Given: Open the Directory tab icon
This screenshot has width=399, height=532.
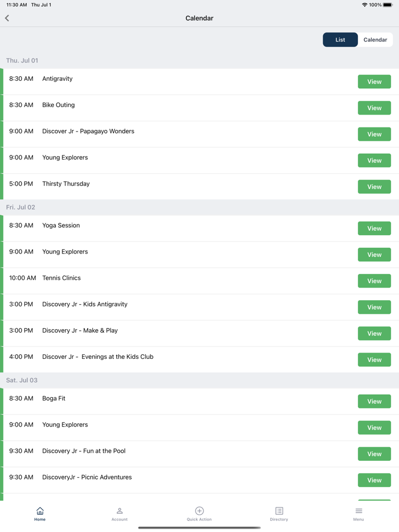Looking at the screenshot, I should click(279, 511).
